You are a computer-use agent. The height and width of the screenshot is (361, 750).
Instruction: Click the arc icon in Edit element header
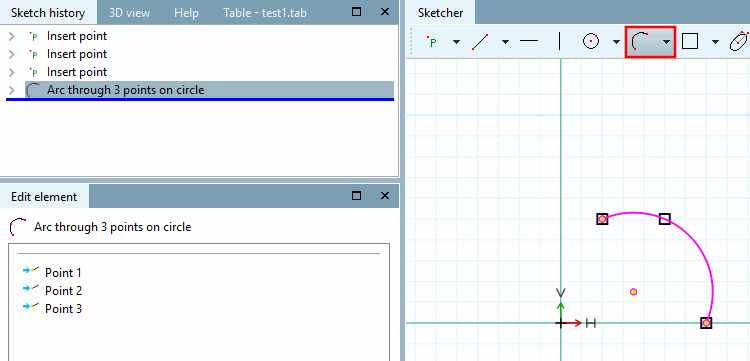pyautogui.click(x=18, y=227)
